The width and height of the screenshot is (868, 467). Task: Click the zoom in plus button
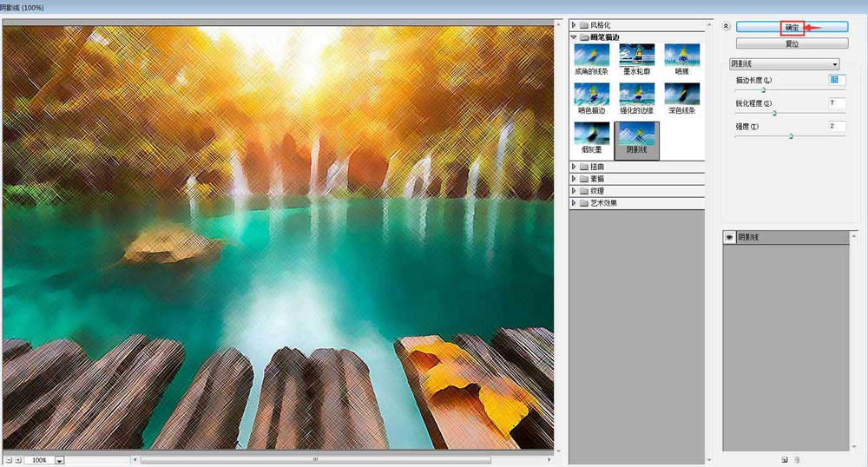(18, 460)
